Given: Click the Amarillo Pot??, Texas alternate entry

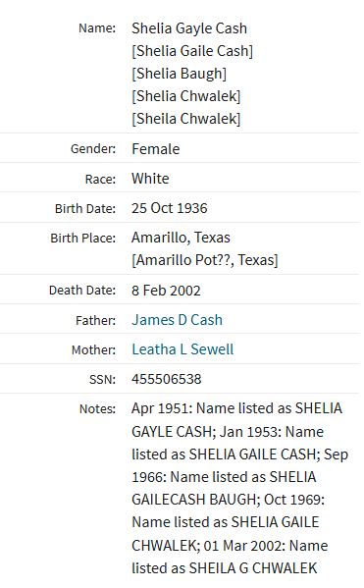Looking at the screenshot, I should 205,260.
